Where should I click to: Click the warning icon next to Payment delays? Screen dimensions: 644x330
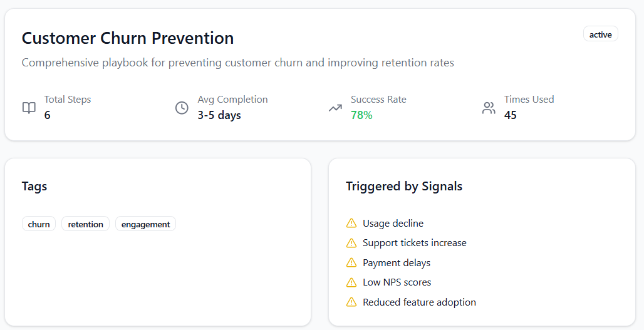[x=351, y=263]
